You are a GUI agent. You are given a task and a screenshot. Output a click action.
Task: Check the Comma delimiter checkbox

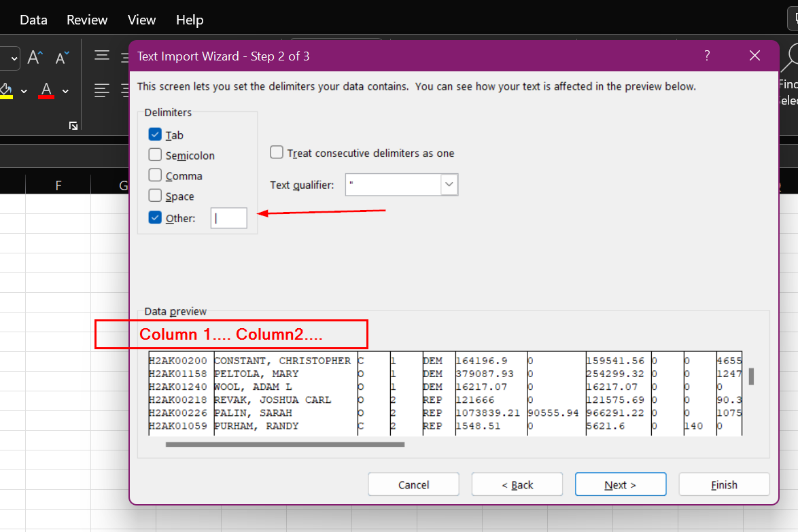[155, 175]
